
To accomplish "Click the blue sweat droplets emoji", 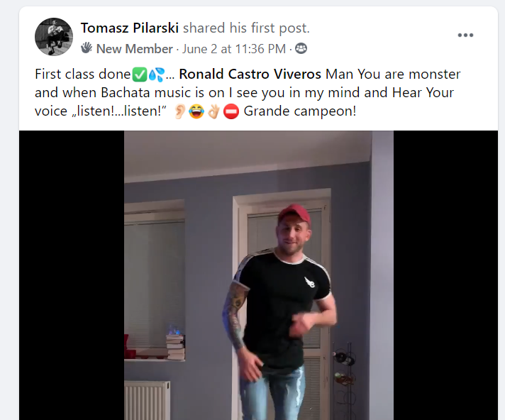I will click(x=156, y=74).
